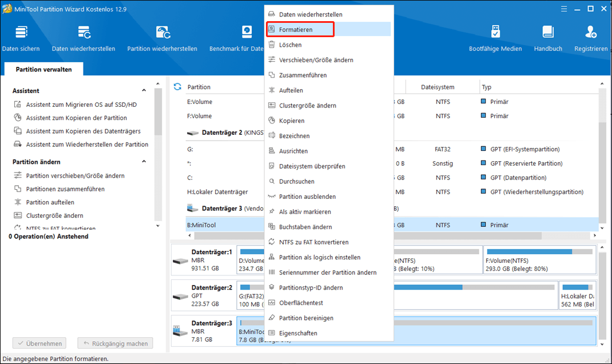Click the Daten sichern toolbar icon
This screenshot has height=364, width=612.
[x=21, y=33]
